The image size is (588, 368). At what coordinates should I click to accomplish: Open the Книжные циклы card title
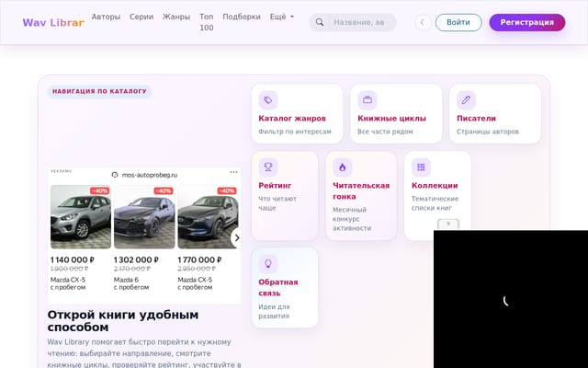tap(392, 119)
